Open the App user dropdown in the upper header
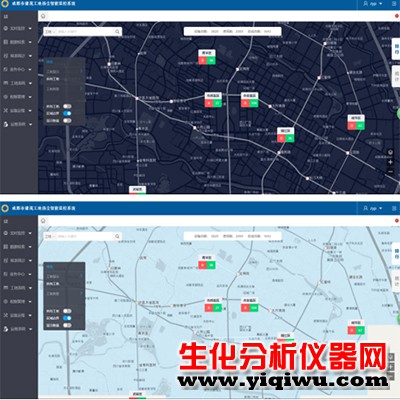 pyautogui.click(x=373, y=4)
